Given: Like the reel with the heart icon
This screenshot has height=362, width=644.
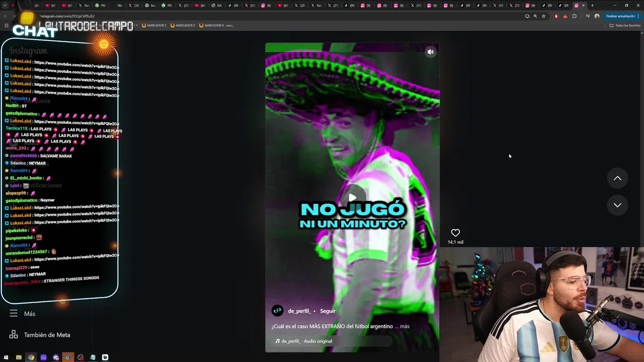Looking at the screenshot, I should click(x=455, y=233).
